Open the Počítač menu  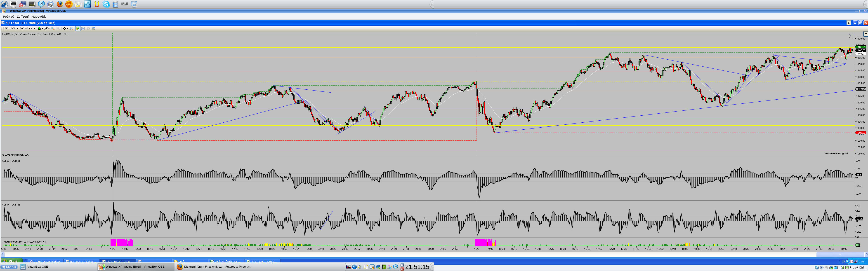pos(8,16)
